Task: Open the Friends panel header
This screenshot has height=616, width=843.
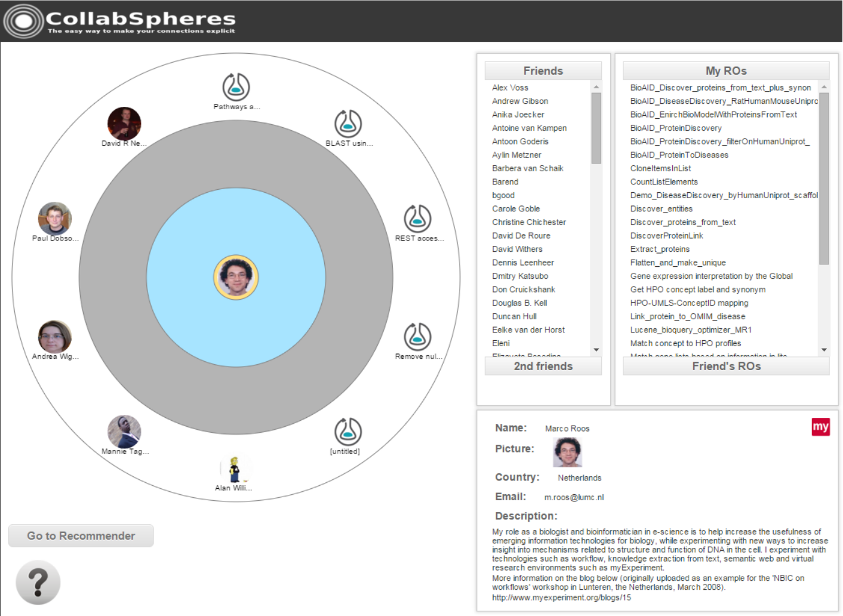Action: [x=543, y=70]
